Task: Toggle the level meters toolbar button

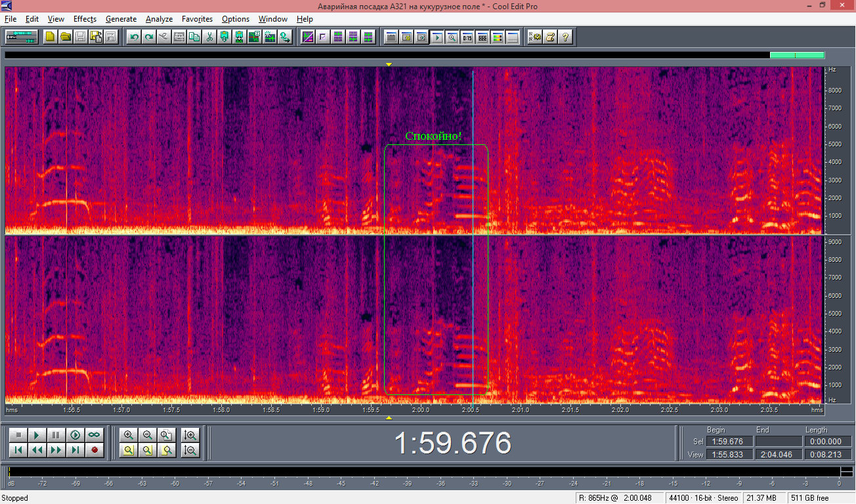Action: tap(497, 37)
